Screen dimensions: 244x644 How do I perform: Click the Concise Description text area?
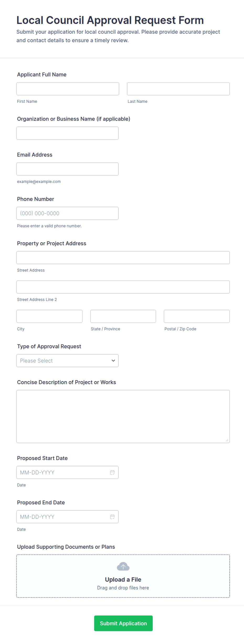[x=123, y=417]
